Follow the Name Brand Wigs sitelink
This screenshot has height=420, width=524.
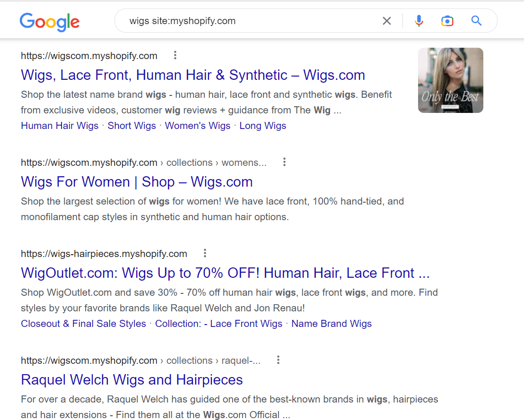332,324
